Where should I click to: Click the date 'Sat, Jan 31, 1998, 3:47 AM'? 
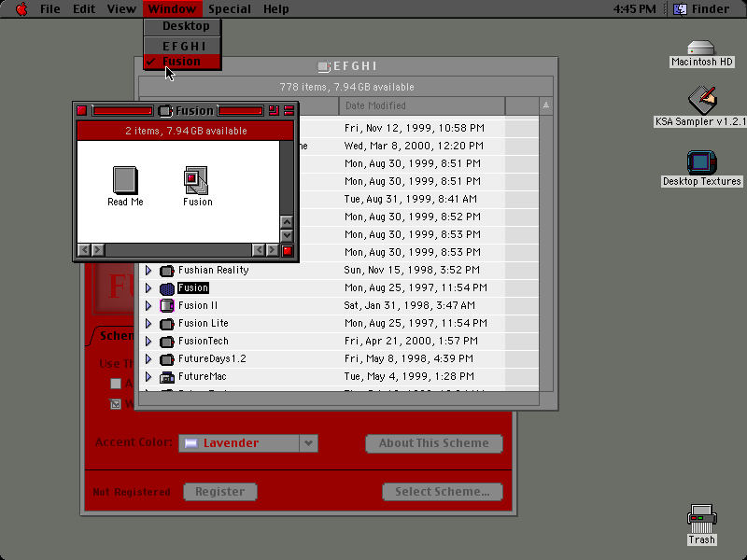[x=409, y=306]
